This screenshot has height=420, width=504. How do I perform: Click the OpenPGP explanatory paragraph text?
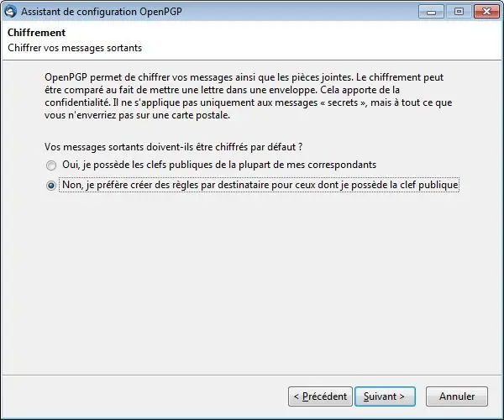(249, 96)
